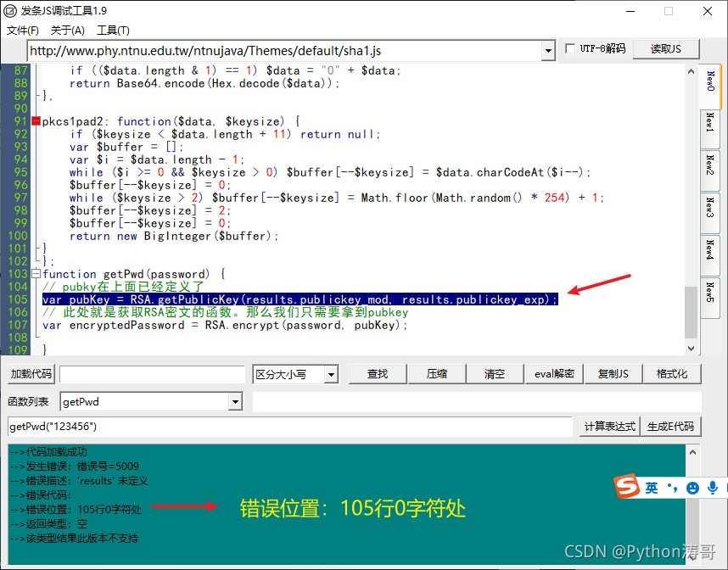728x570 pixels.
Task: Click the '错误位置: 105行0字符处' output line
Action: tap(76, 509)
